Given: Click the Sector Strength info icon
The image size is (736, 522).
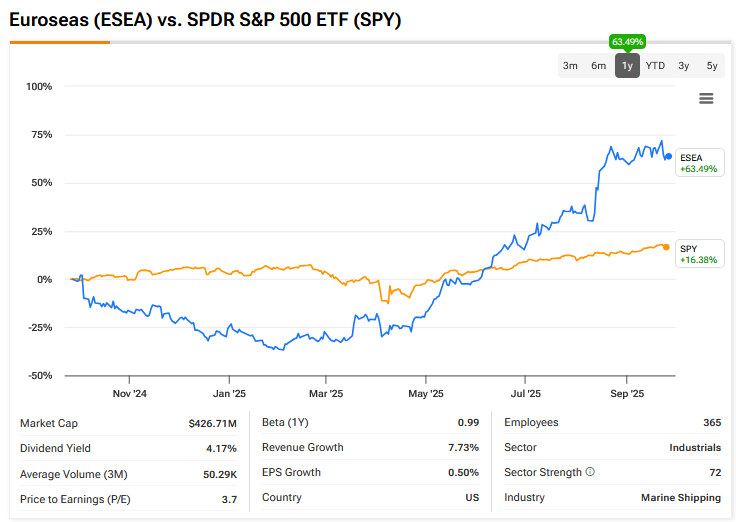Looking at the screenshot, I should tap(590, 472).
